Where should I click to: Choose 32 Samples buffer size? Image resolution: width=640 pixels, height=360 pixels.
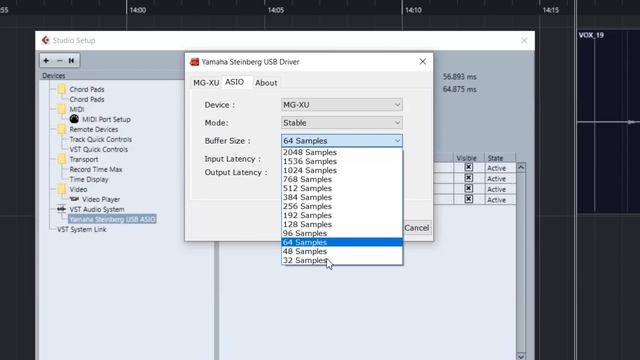tap(342, 260)
